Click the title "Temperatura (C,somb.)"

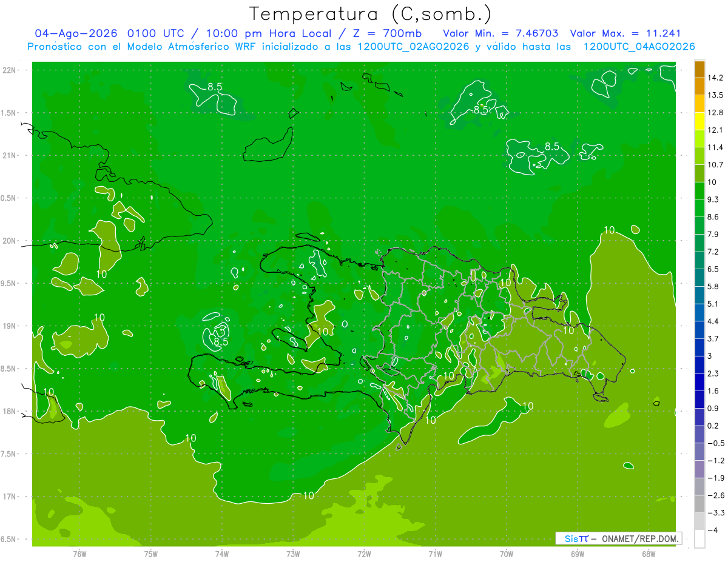371,14
